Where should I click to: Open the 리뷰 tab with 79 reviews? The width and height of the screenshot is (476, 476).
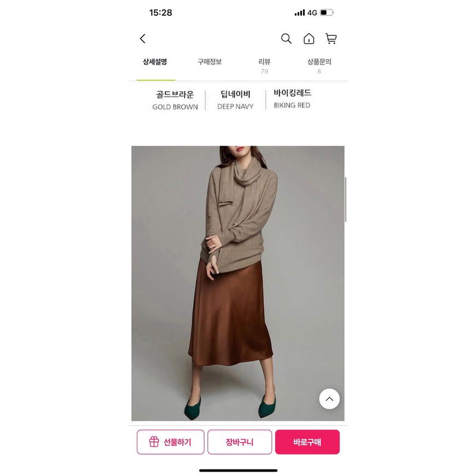[x=264, y=66]
